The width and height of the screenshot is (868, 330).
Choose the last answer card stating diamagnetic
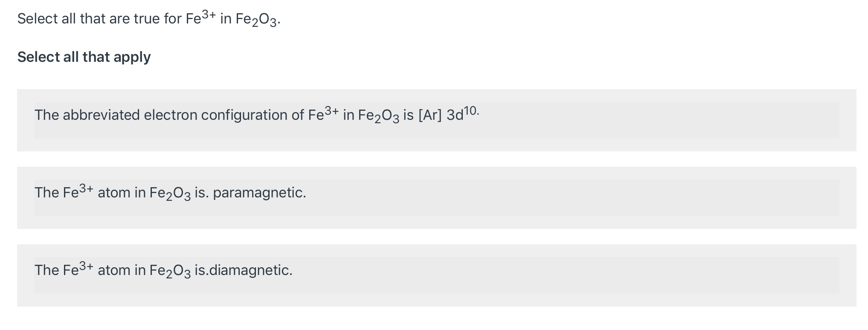click(436, 275)
